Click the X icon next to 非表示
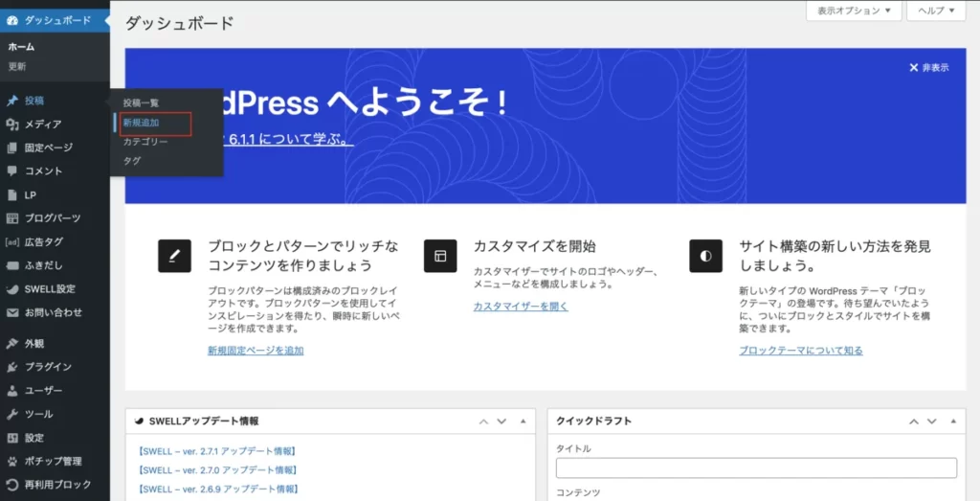980x501 pixels. click(913, 68)
